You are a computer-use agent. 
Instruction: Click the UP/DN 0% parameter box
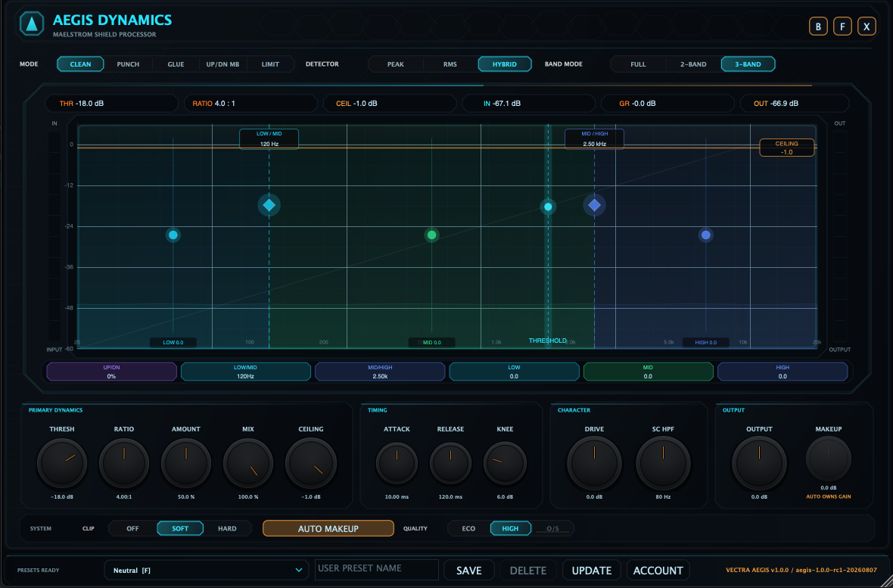point(112,372)
